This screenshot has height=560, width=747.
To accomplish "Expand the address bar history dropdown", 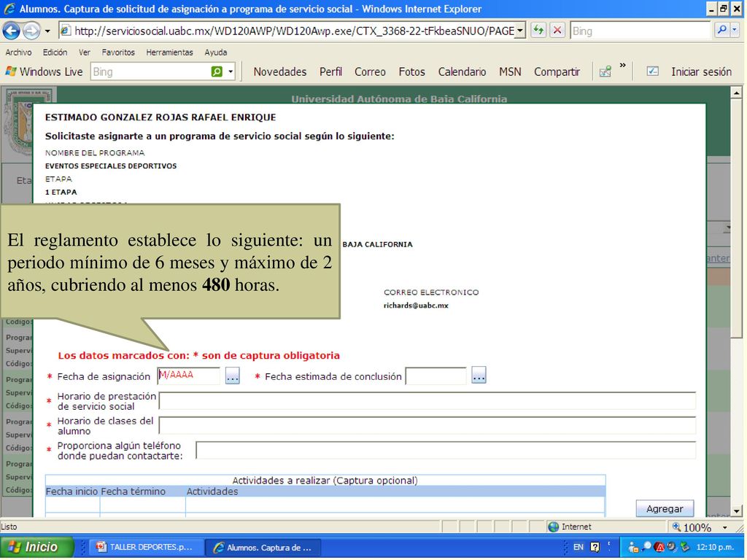I will click(520, 31).
